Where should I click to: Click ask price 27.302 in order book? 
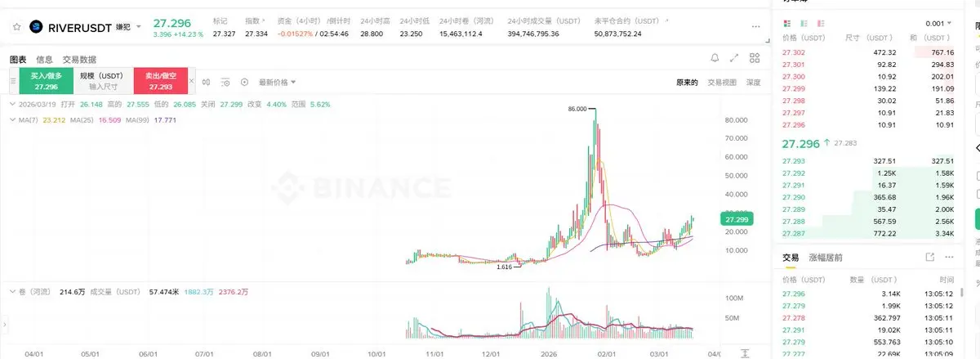(x=793, y=52)
